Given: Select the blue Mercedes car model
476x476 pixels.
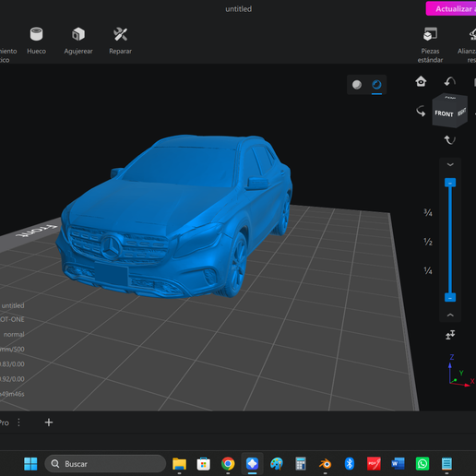Looking at the screenshot, I should coord(174,216).
